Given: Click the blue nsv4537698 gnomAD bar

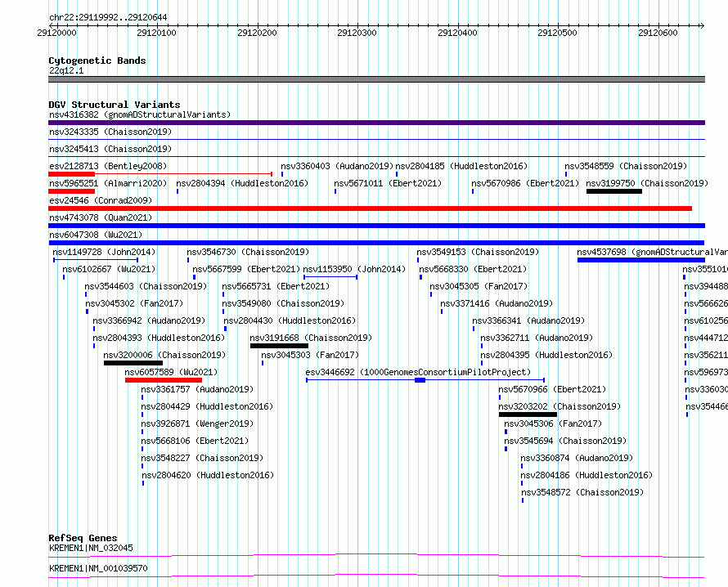Looking at the screenshot, I should 641,260.
